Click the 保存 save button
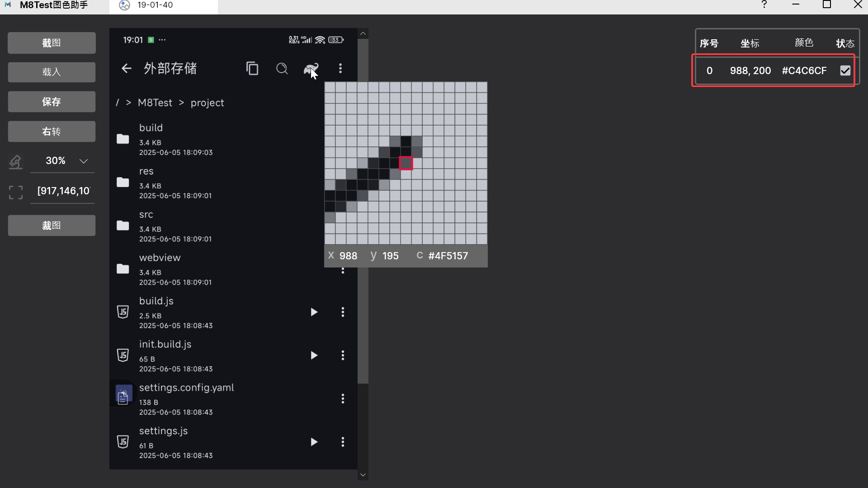The image size is (868, 488). 52,102
